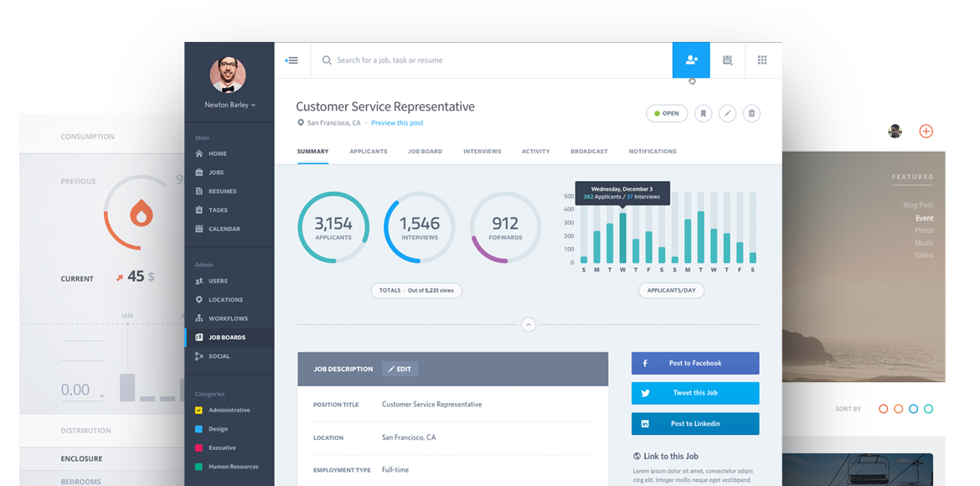Click the bookmark icon beside Open status
This screenshot has width=980, height=486.
pos(704,113)
